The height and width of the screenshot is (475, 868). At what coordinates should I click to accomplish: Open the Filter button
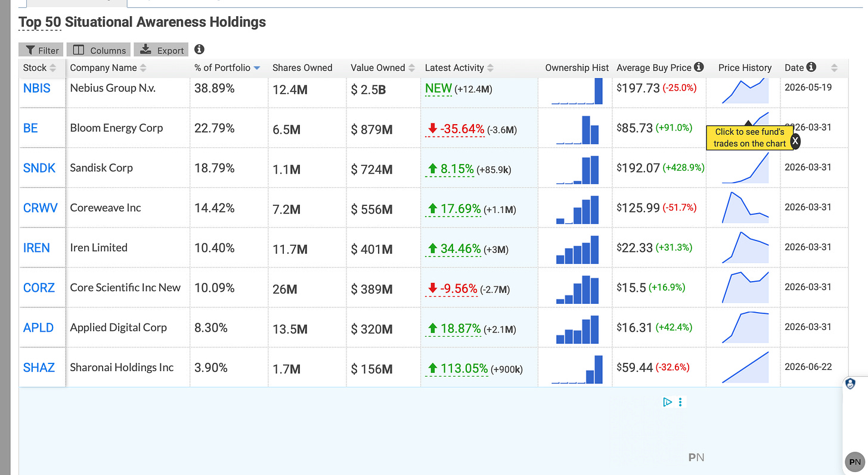[x=41, y=50]
